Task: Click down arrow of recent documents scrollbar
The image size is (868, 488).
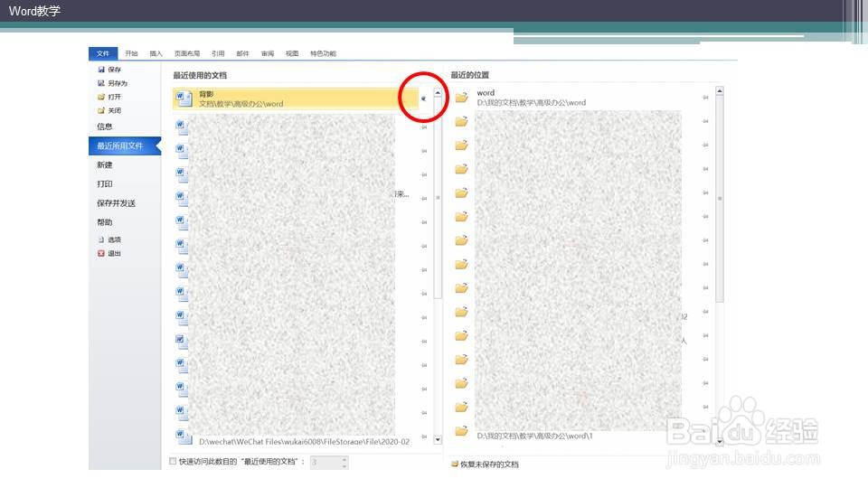Action: [438, 440]
